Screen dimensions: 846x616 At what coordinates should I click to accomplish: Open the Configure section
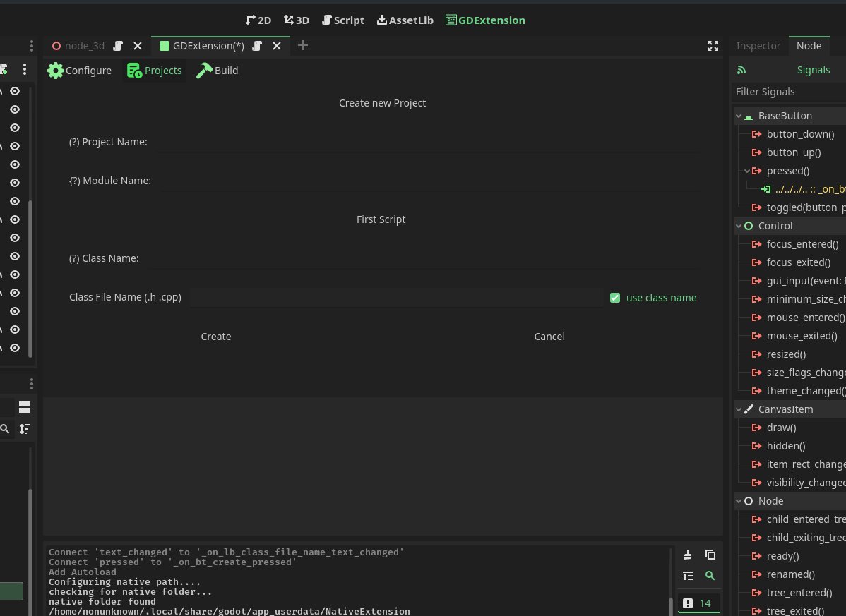click(x=79, y=71)
